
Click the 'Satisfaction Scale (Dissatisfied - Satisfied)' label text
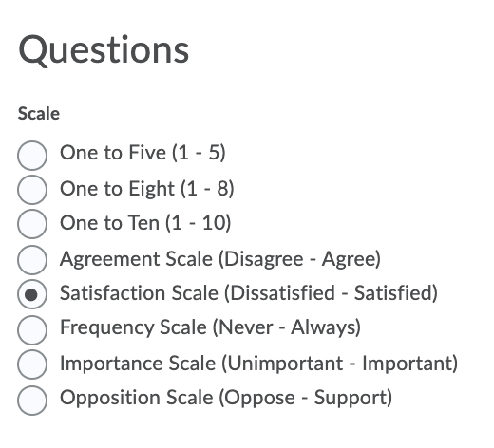click(249, 293)
